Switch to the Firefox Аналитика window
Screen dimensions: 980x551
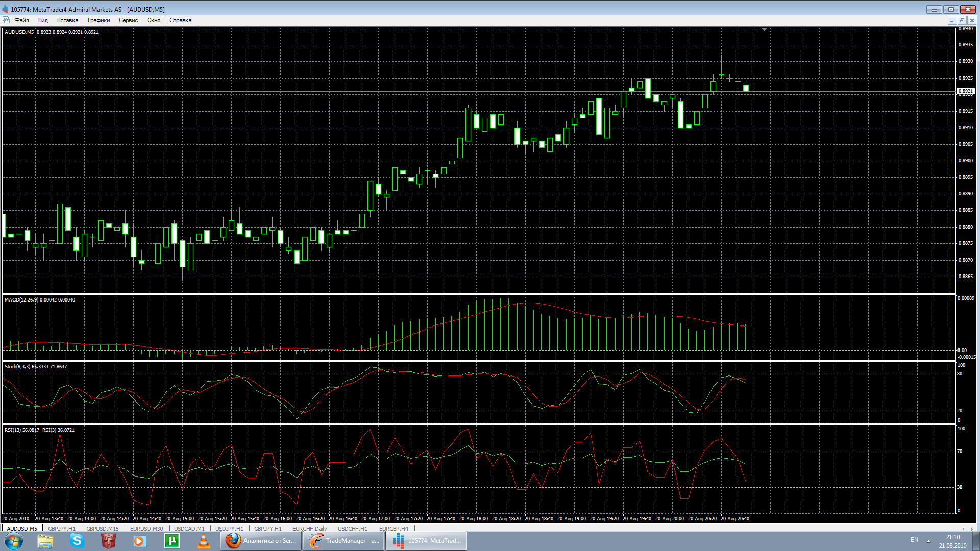pyautogui.click(x=261, y=541)
